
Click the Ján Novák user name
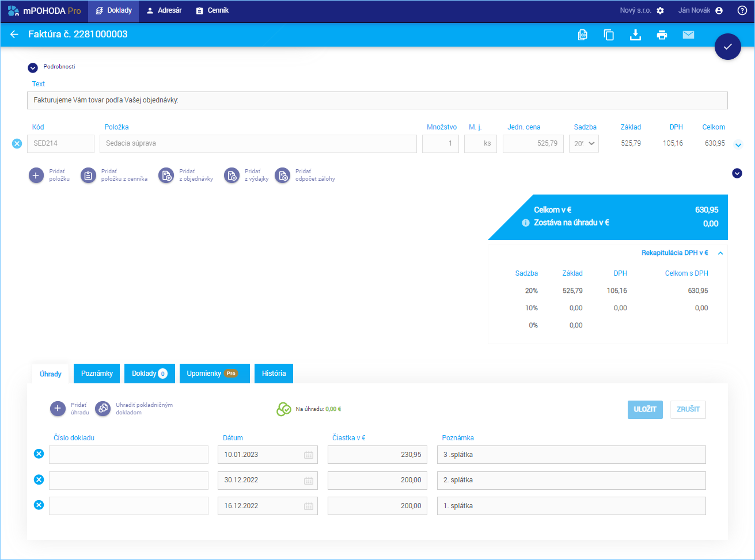[695, 10]
